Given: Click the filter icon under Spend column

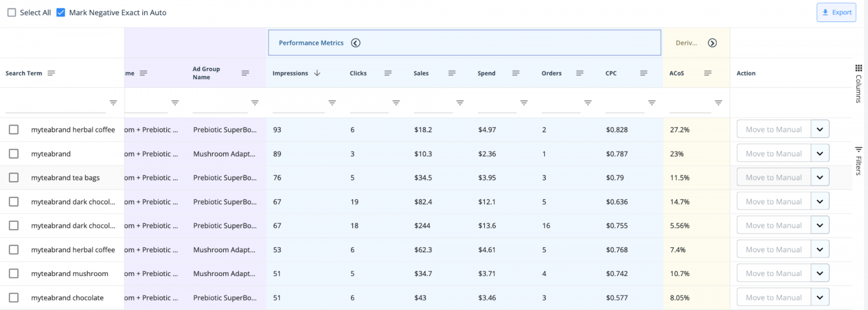Looking at the screenshot, I should coord(524,102).
